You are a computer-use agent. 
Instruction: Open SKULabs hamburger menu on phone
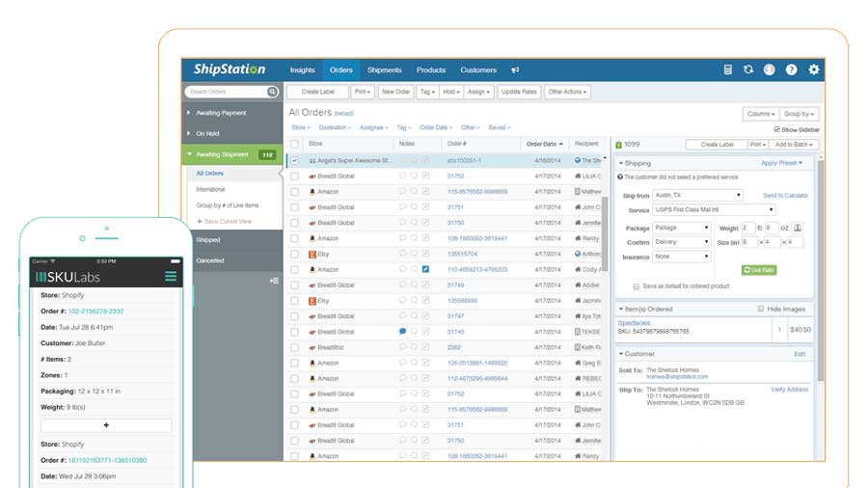[171, 276]
